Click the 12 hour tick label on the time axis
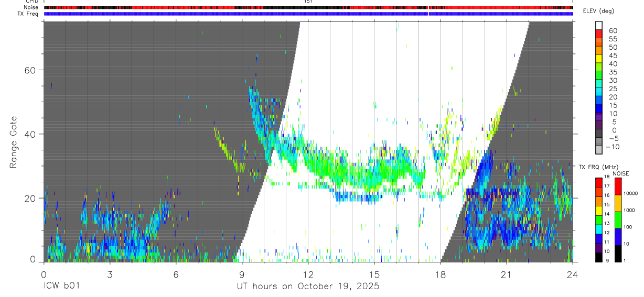The image size is (644, 297). coord(308,274)
